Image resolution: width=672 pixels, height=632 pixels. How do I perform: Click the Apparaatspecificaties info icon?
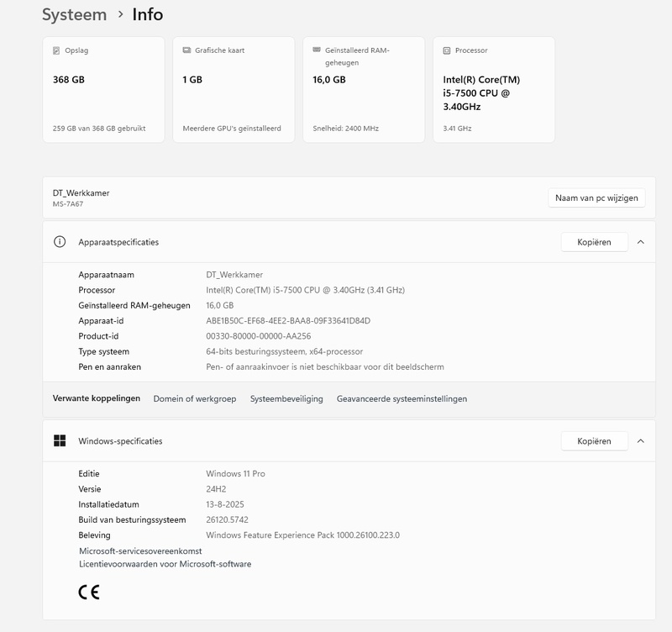[60, 242]
